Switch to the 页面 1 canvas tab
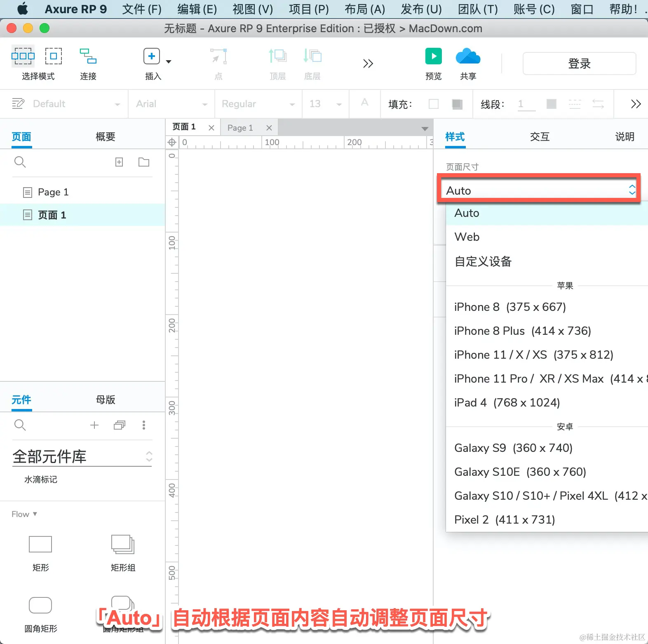The image size is (648, 644). pos(184,127)
